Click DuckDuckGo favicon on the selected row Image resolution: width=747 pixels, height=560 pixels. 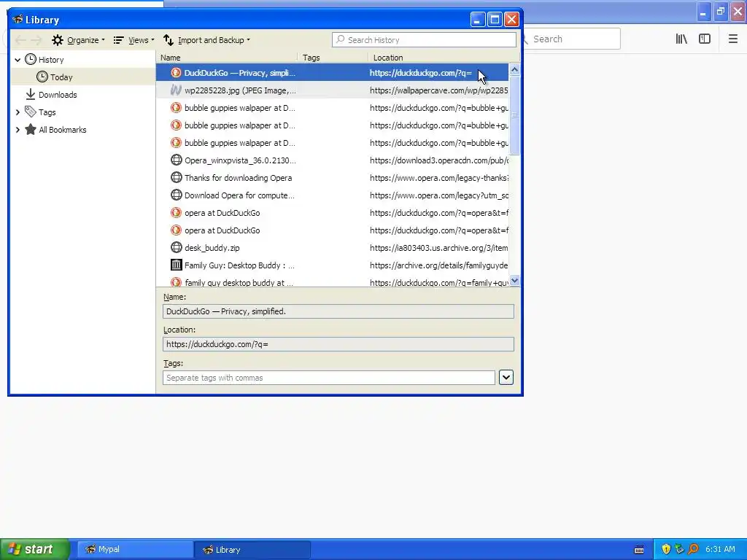pyautogui.click(x=176, y=73)
